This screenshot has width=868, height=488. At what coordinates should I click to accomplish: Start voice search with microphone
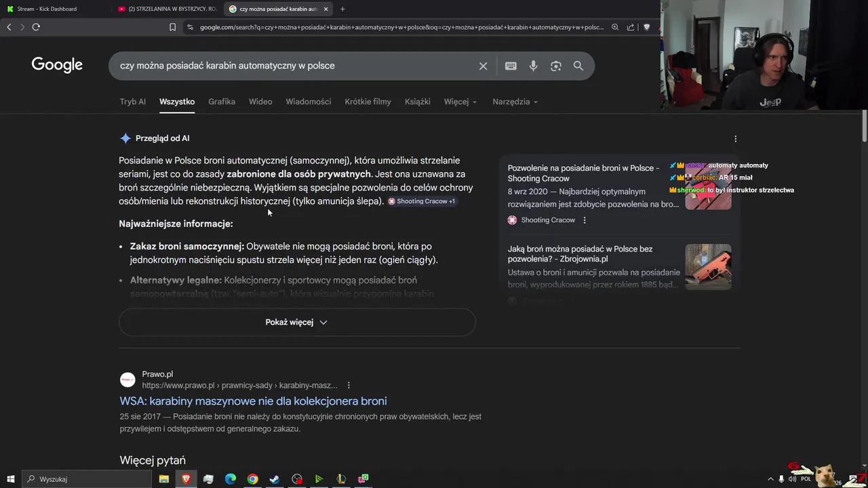coord(534,66)
